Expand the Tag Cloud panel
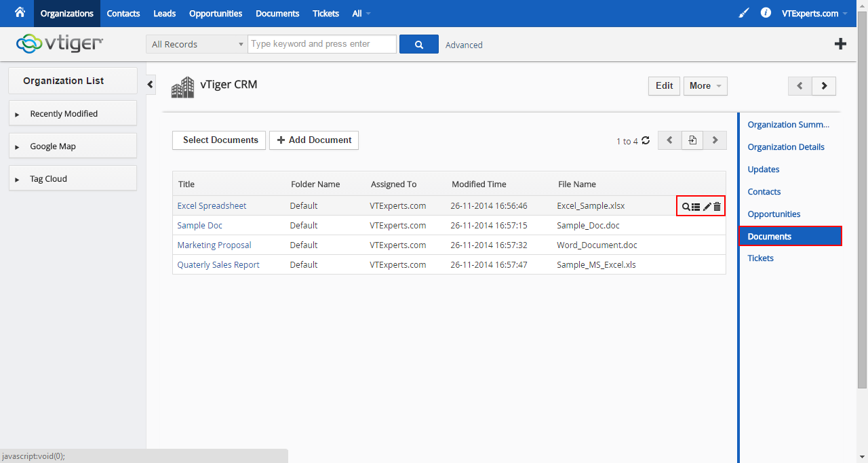The width and height of the screenshot is (868, 463). pos(73,178)
